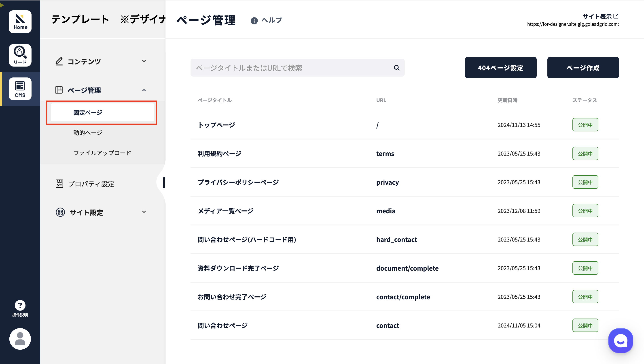Image resolution: width=644 pixels, height=364 pixels.
Task: Click the 公開中 badge in document/complete row
Action: 585,268
